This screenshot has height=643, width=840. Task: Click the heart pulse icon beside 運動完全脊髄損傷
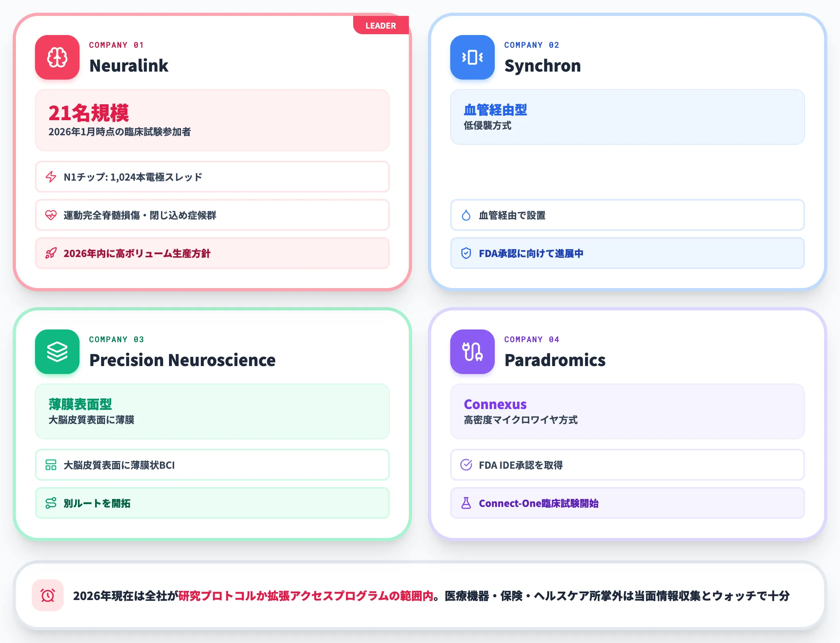[51, 215]
